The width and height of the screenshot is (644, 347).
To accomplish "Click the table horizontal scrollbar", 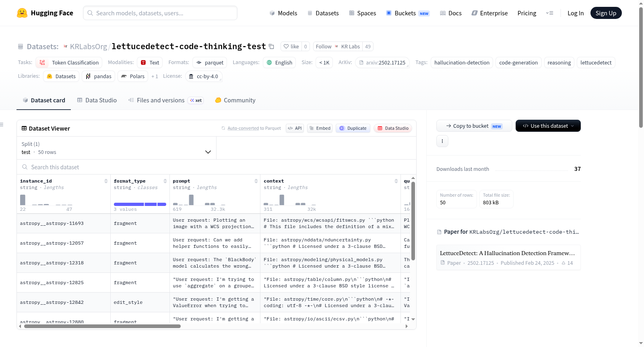I will click(x=102, y=326).
